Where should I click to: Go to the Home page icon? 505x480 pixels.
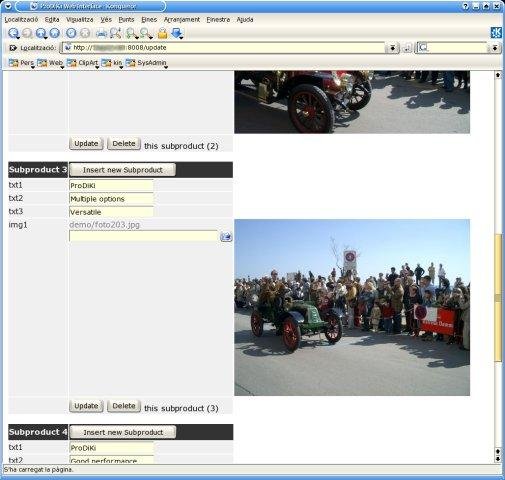click(x=55, y=33)
